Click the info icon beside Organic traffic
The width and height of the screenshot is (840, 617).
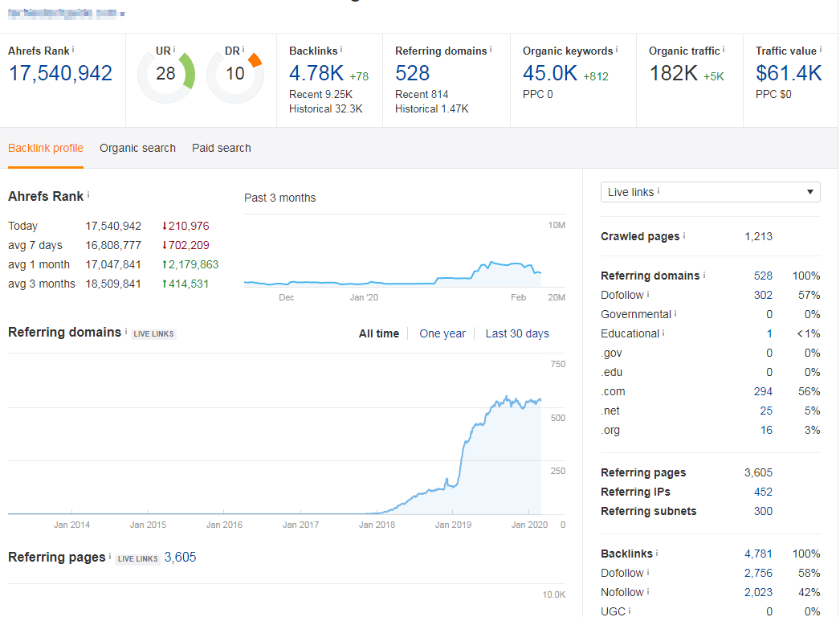click(724, 49)
